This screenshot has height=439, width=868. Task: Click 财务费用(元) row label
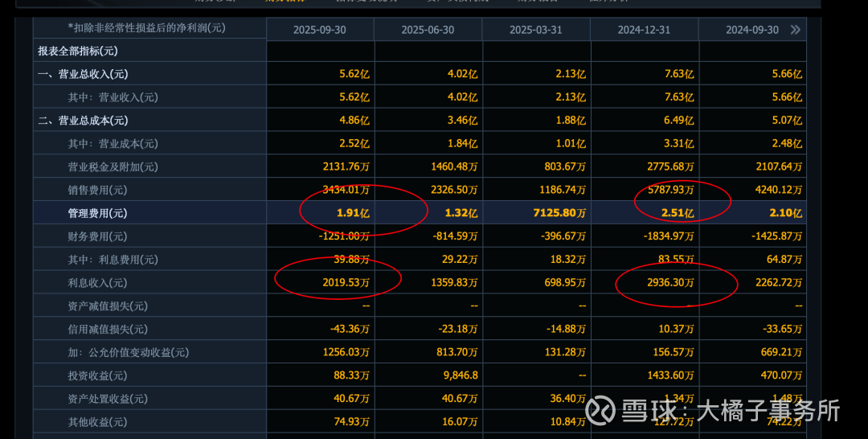point(97,236)
